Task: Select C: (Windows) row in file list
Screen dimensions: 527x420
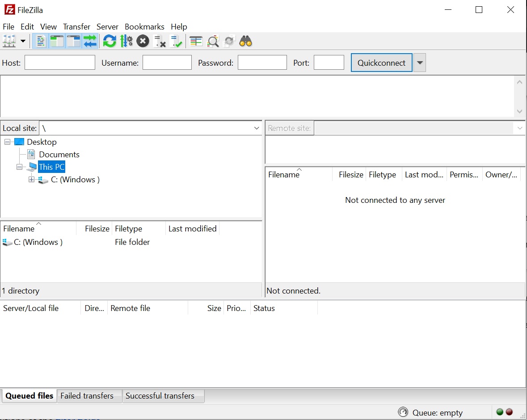Action: [131, 242]
